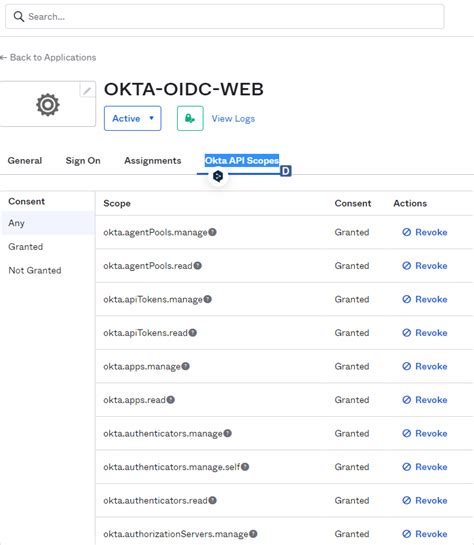Click the green push status icon button

190,118
